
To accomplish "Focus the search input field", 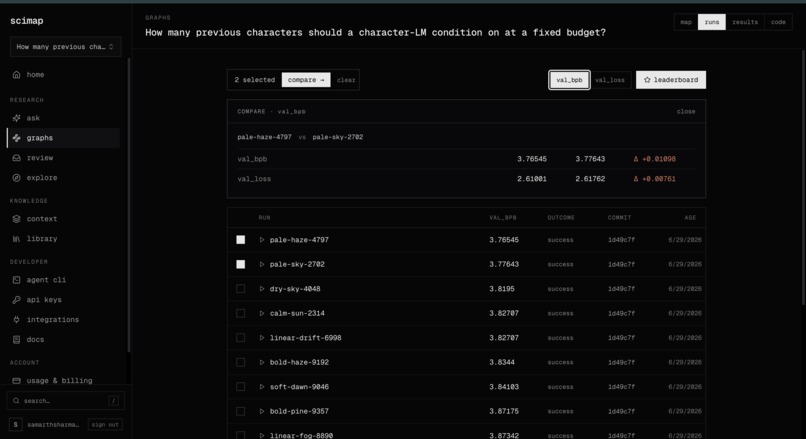I will pos(65,400).
